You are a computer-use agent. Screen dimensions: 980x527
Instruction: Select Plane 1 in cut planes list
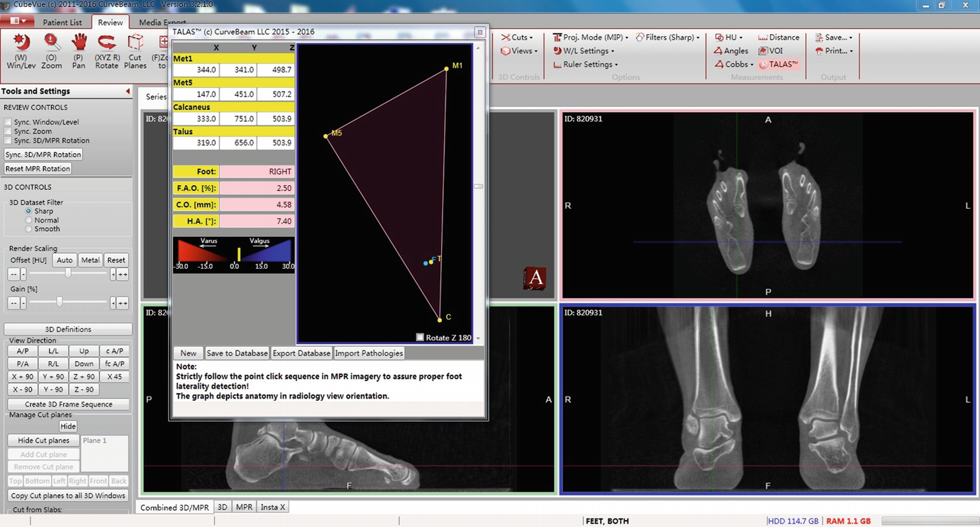point(94,440)
